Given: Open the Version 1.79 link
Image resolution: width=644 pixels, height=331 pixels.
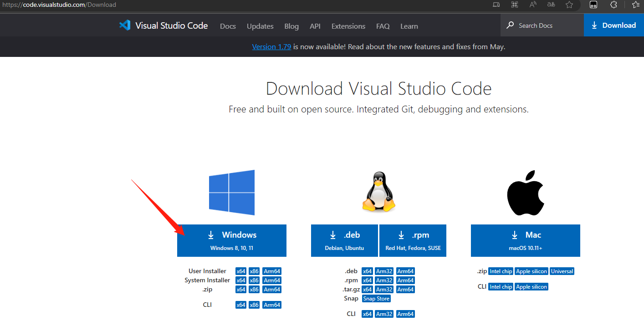Looking at the screenshot, I should (x=271, y=46).
